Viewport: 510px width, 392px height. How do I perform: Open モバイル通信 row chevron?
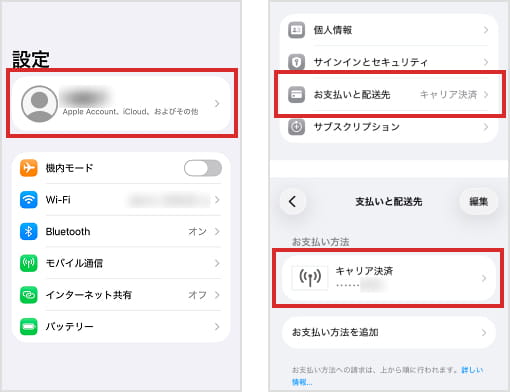[x=217, y=263]
